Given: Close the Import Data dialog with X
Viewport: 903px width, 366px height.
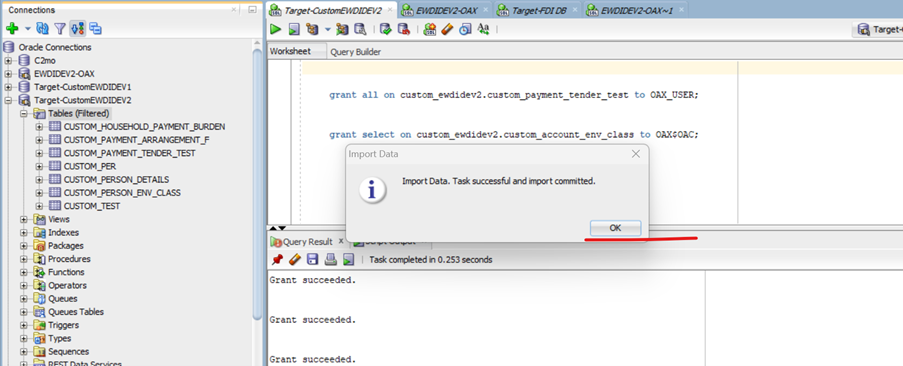Looking at the screenshot, I should tap(636, 154).
